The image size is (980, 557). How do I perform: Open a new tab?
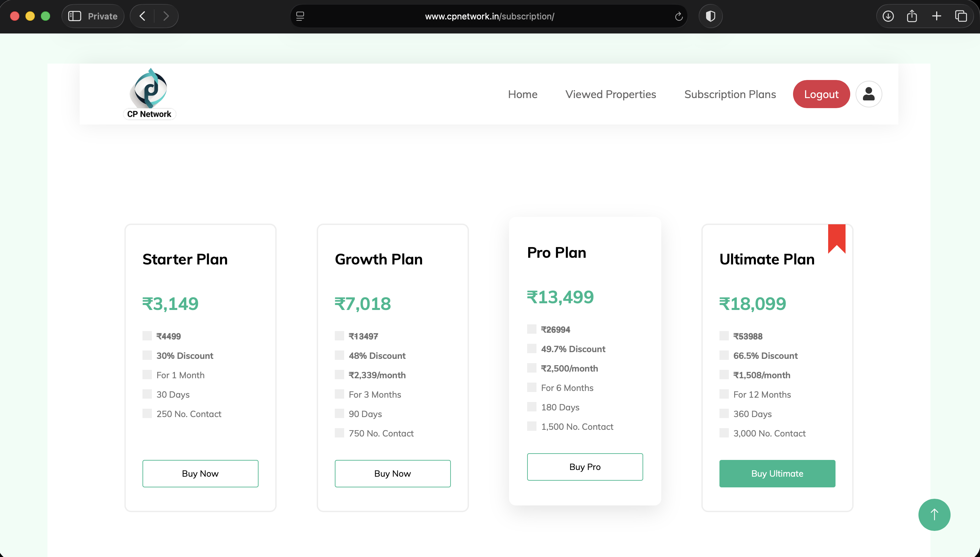pyautogui.click(x=937, y=16)
